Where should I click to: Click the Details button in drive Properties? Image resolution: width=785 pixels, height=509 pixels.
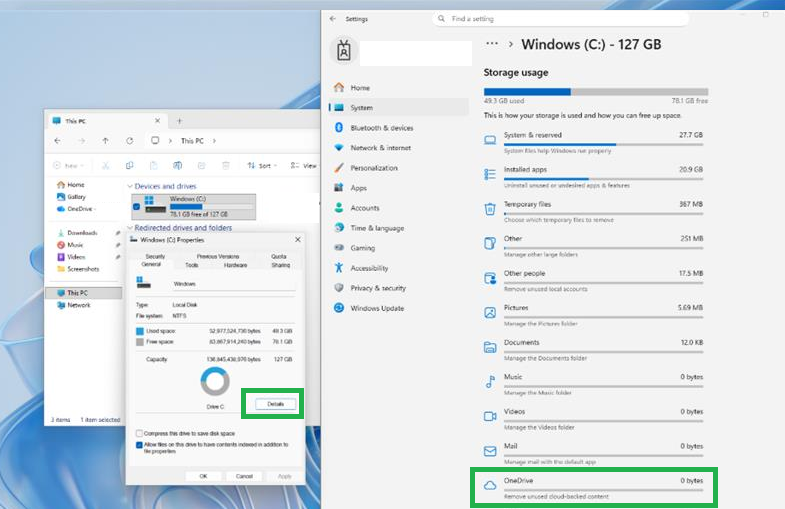[275, 404]
